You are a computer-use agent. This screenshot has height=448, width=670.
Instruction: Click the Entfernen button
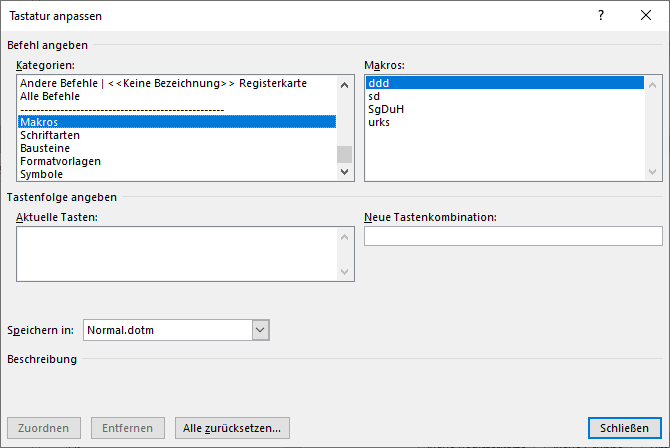pos(128,428)
